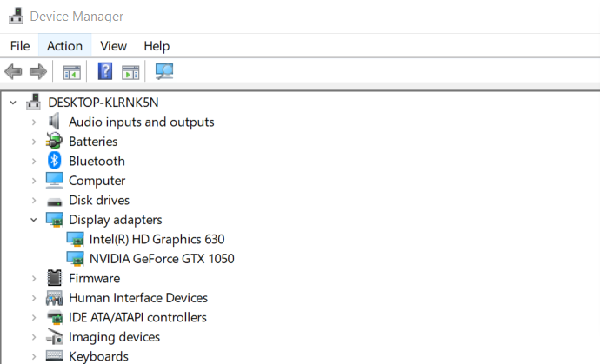Select the Imaging devices entry
This screenshot has width=600, height=364.
114,337
